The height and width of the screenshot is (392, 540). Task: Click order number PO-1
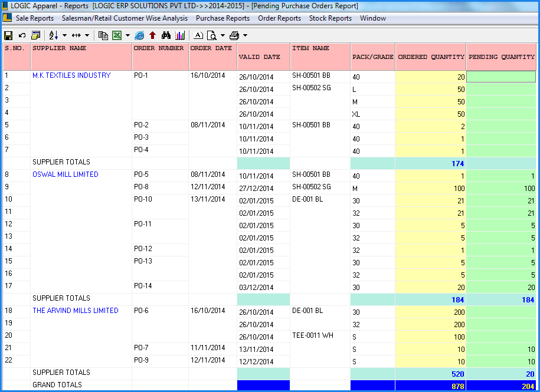pos(141,75)
